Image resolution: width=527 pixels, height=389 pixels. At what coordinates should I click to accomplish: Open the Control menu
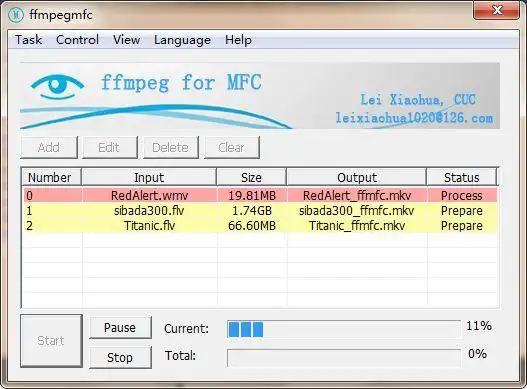point(77,40)
